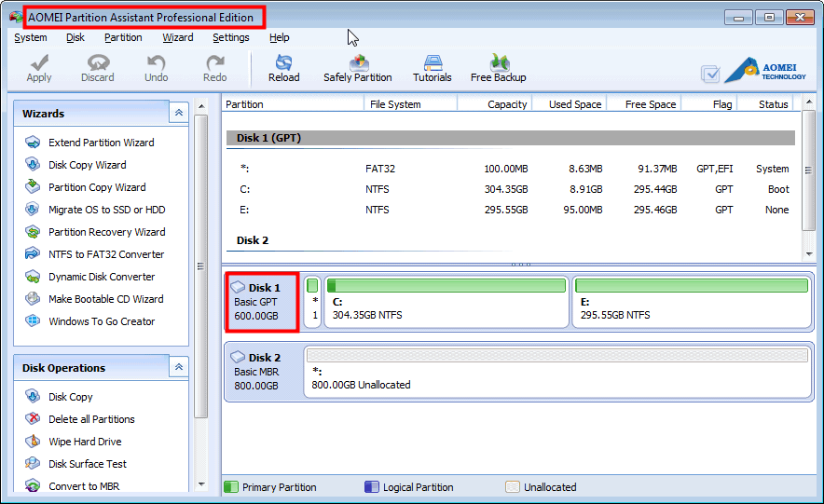
Task: Click the C: 304.35GB NTFS partition bar
Action: point(446,302)
